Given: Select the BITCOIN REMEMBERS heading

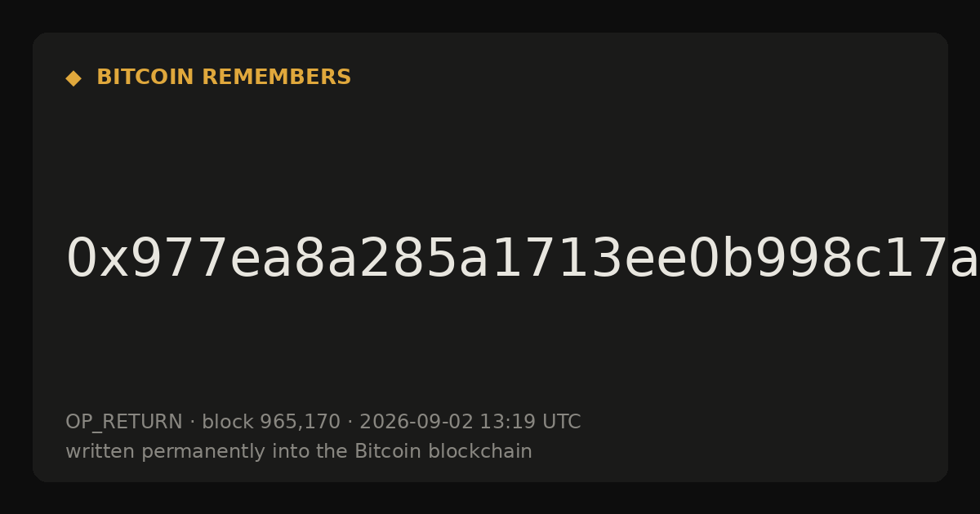Looking at the screenshot, I should [x=224, y=78].
